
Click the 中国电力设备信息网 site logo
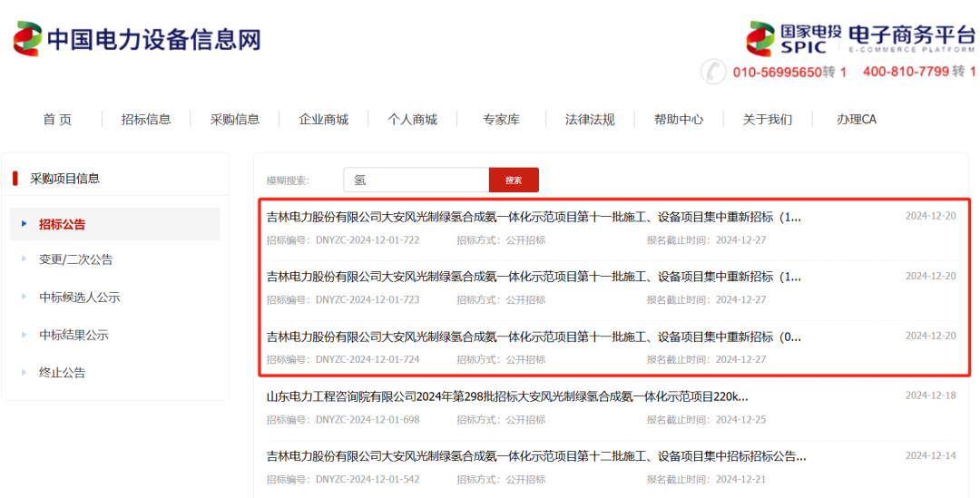[x=138, y=39]
